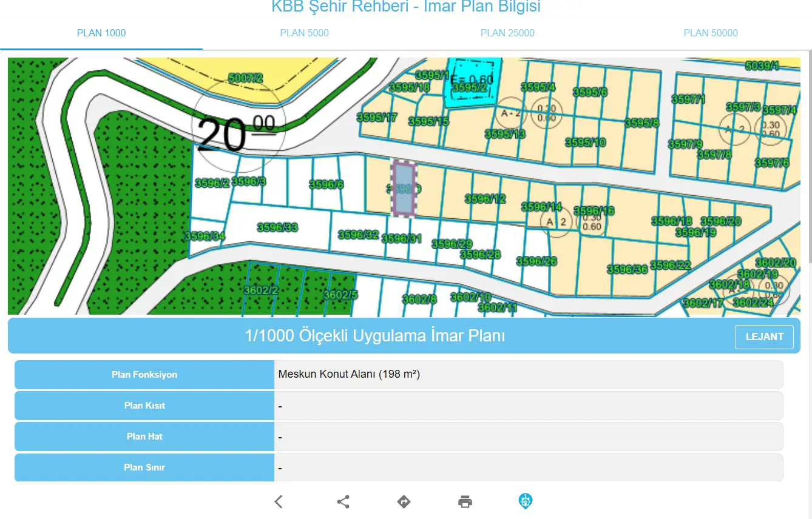Click parcel label 3596/29 on the map
The image size is (812, 519).
[452, 244]
